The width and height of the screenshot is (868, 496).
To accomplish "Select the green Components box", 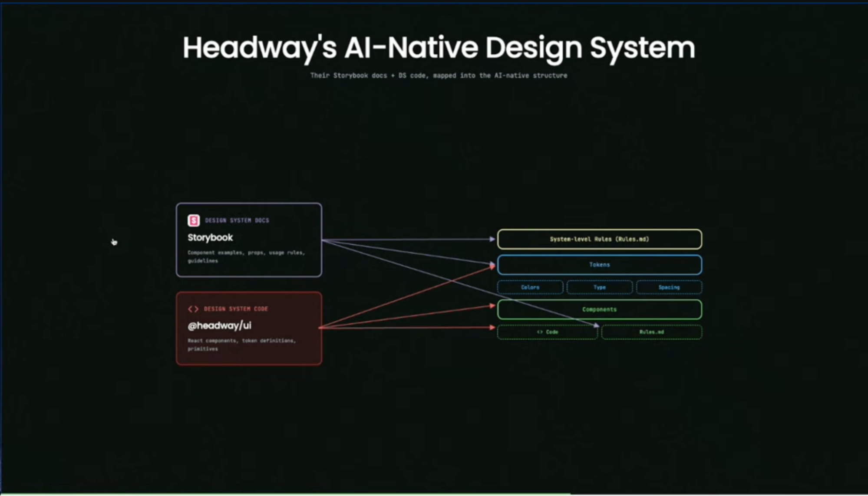I will click(x=599, y=309).
